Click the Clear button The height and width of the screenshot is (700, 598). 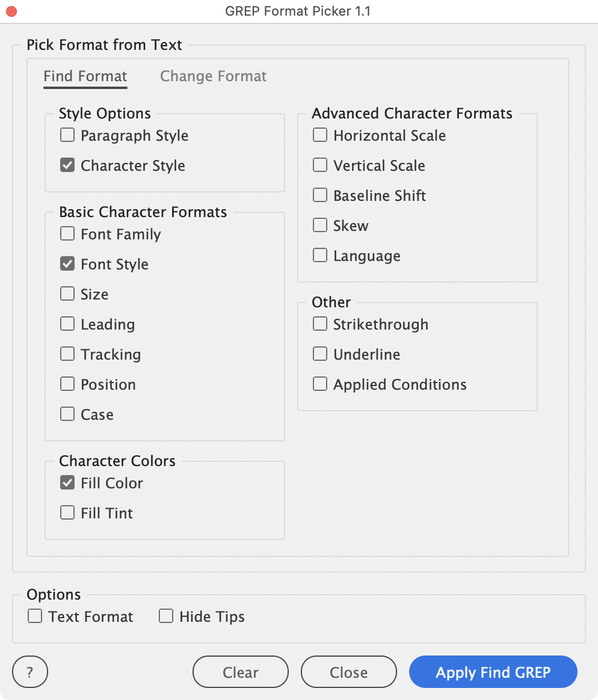point(241,672)
